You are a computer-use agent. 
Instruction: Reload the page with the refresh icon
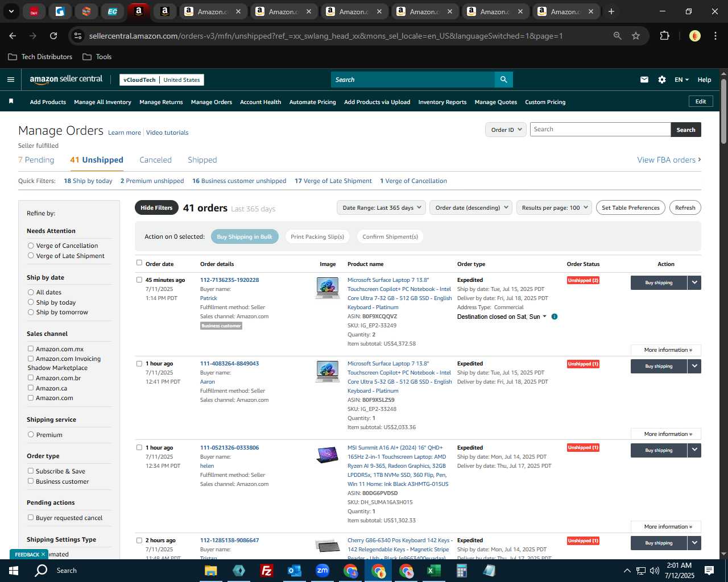coord(53,36)
